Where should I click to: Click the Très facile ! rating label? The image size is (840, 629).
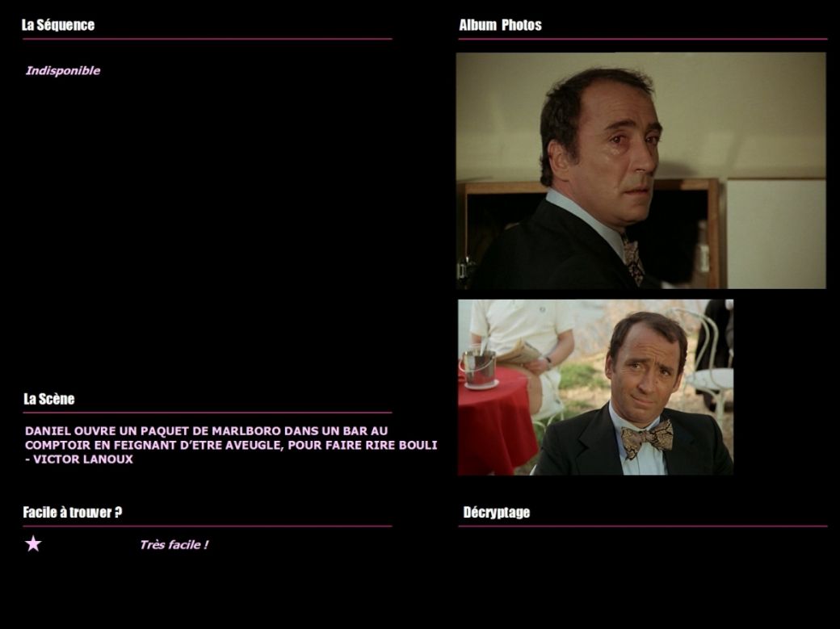[174, 545]
